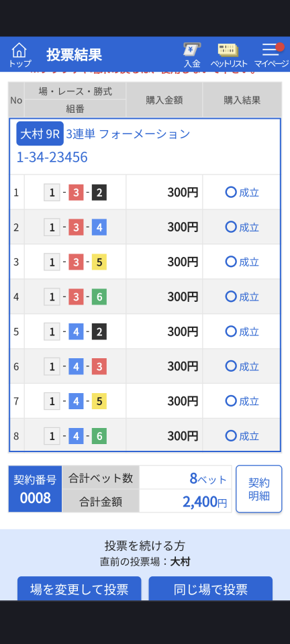This screenshot has height=644, width=290.
Task: Click the blue number 4 swatch in row 2
Action: [x=99, y=227]
